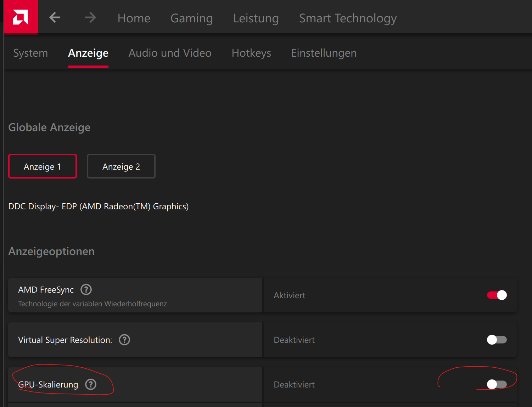Viewport: 532px width, 407px height.
Task: Open the Leistung menu
Action: (x=256, y=18)
